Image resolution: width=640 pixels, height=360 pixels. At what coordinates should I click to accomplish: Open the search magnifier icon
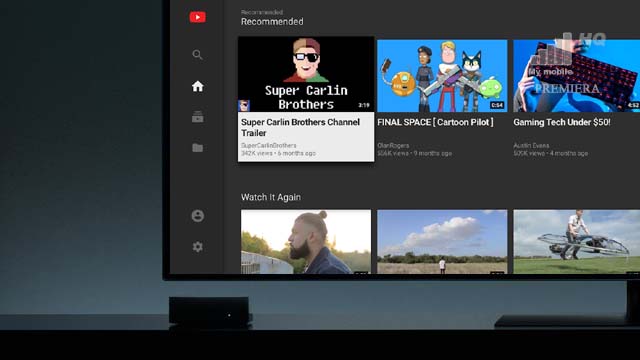click(198, 55)
